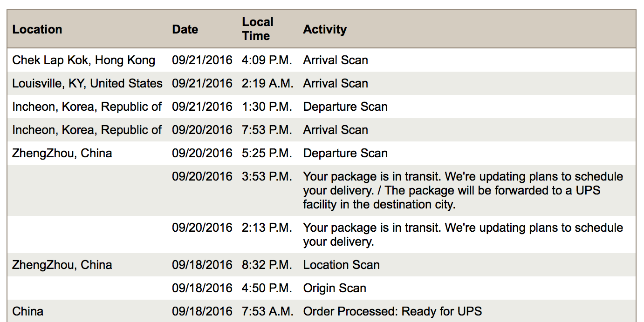
Task: Click the Date column header
Action: 185,29
